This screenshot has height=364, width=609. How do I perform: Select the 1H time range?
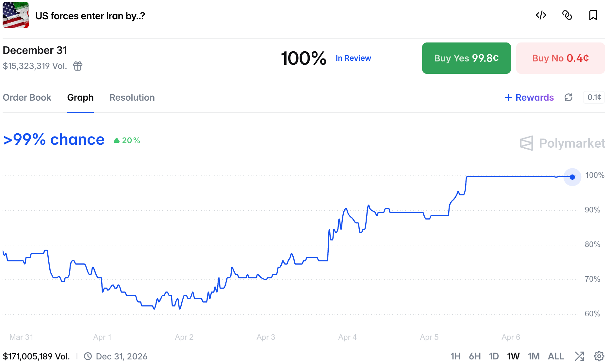[x=455, y=356]
